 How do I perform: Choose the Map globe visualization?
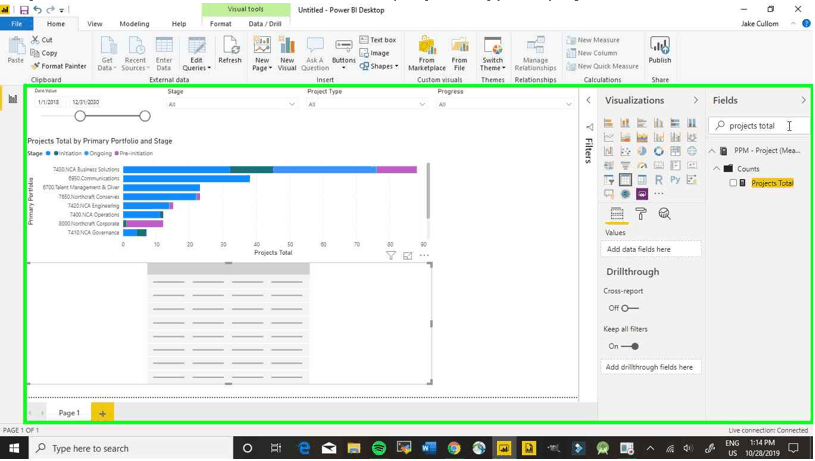[692, 151]
